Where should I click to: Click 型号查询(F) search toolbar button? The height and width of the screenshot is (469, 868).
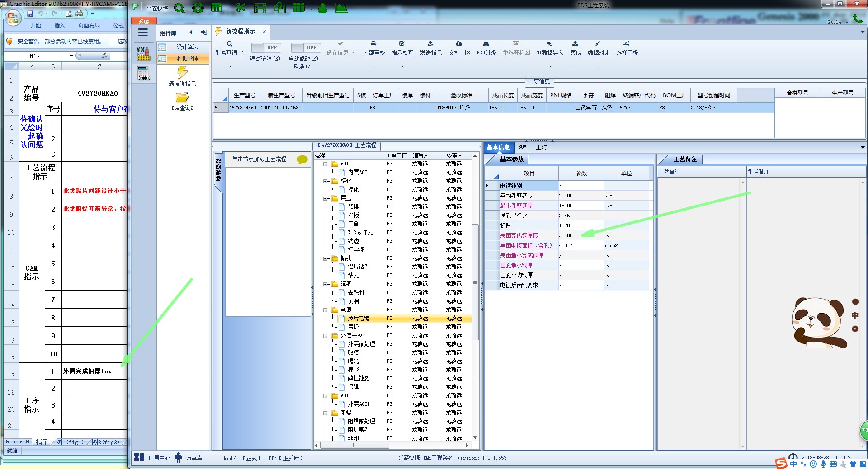230,48
